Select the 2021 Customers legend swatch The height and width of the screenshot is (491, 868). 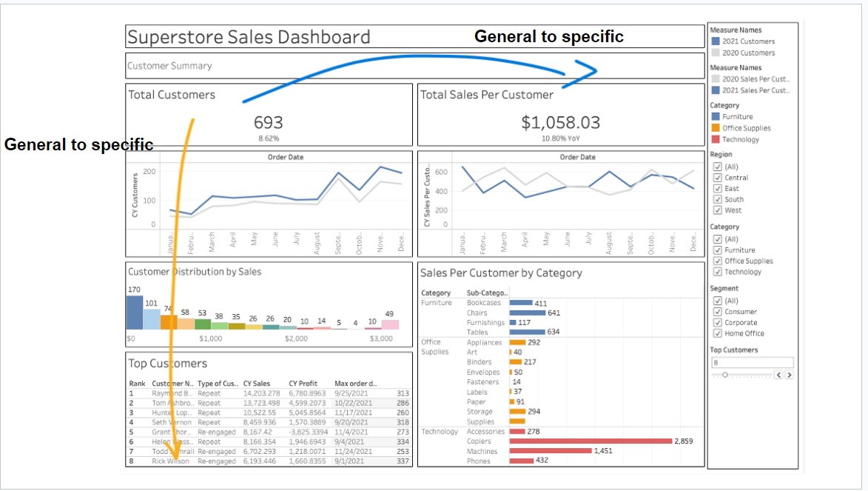[716, 41]
